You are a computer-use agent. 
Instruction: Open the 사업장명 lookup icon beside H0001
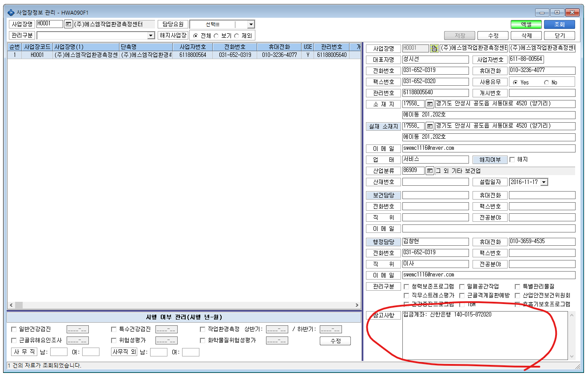click(68, 24)
